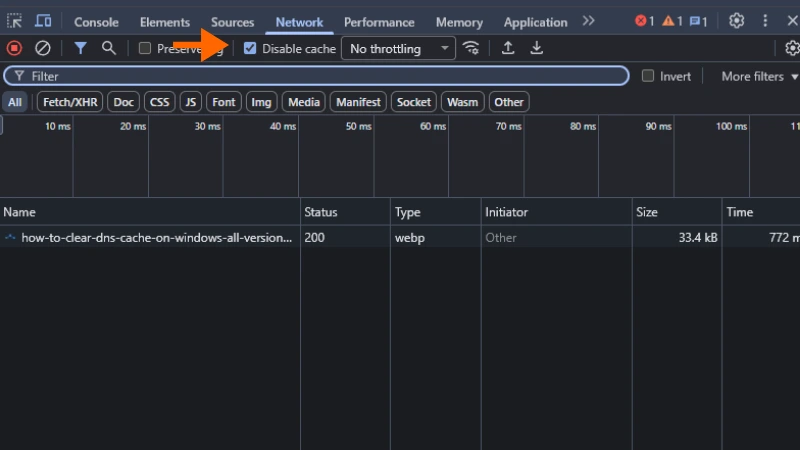Screen dimensions: 800x450
Task: Clear the network log
Action: point(43,48)
